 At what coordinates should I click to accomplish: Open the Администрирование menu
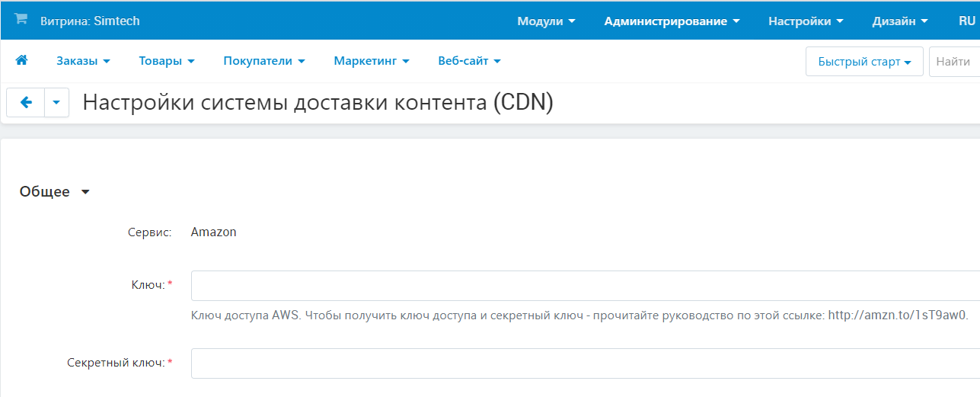(x=672, y=21)
